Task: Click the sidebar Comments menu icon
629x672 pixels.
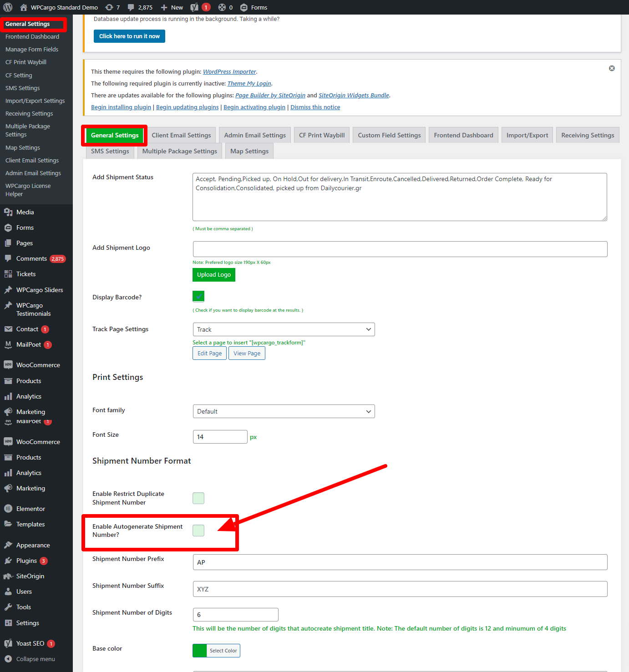Action: pos(8,258)
